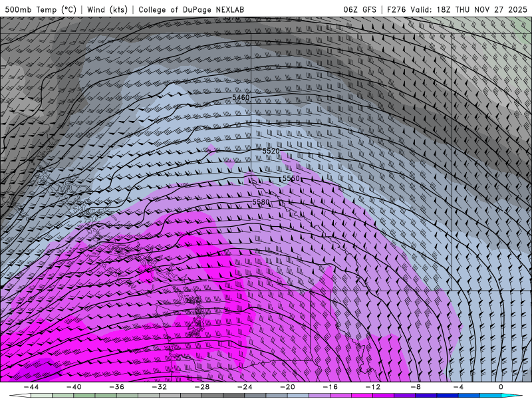
Task: Click the "Valid: 18Z THU NOV 27 2025" text
Action: coord(469,9)
